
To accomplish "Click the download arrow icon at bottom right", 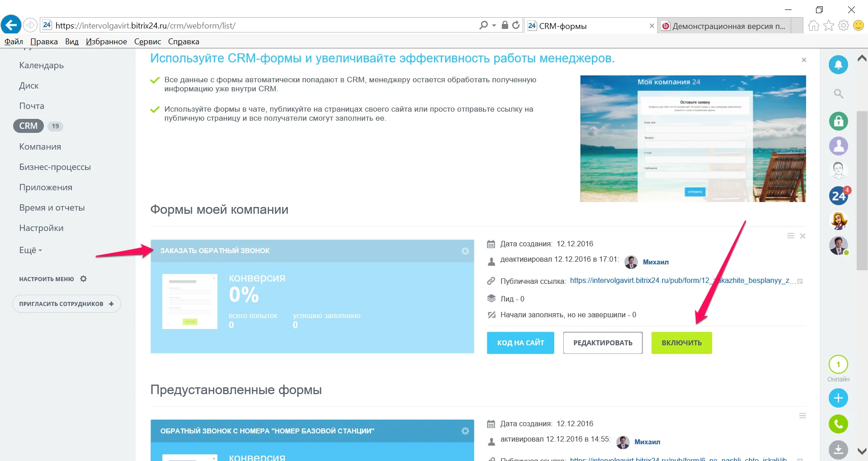I will click(838, 449).
